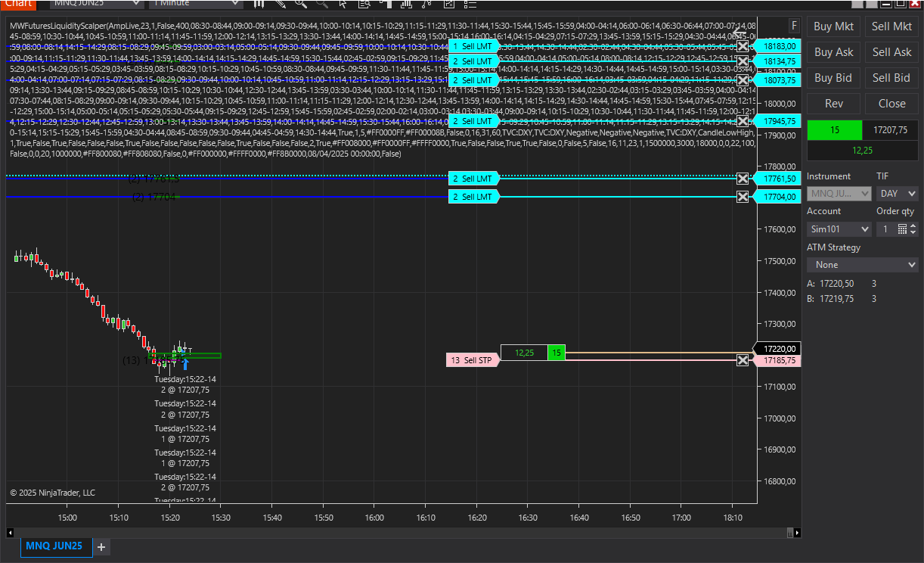This screenshot has width=924, height=563.
Task: Click the position PnL marker showing 12,25
Action: [x=524, y=353]
